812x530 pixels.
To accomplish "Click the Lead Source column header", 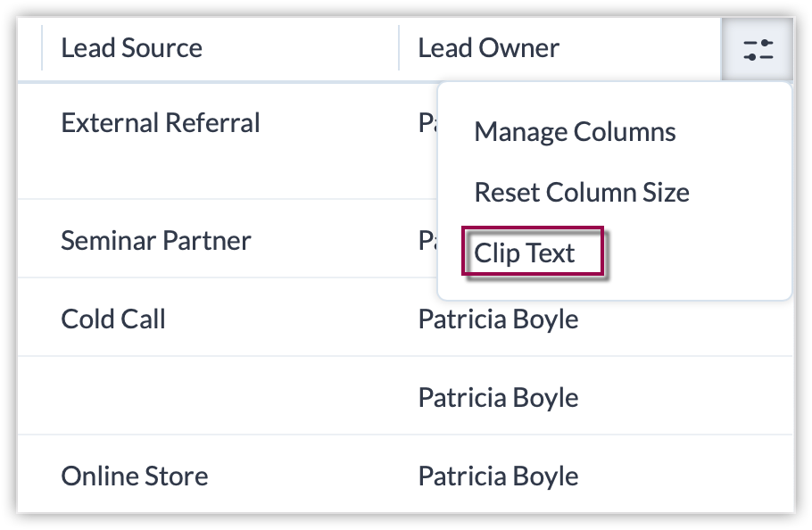I will [x=131, y=48].
